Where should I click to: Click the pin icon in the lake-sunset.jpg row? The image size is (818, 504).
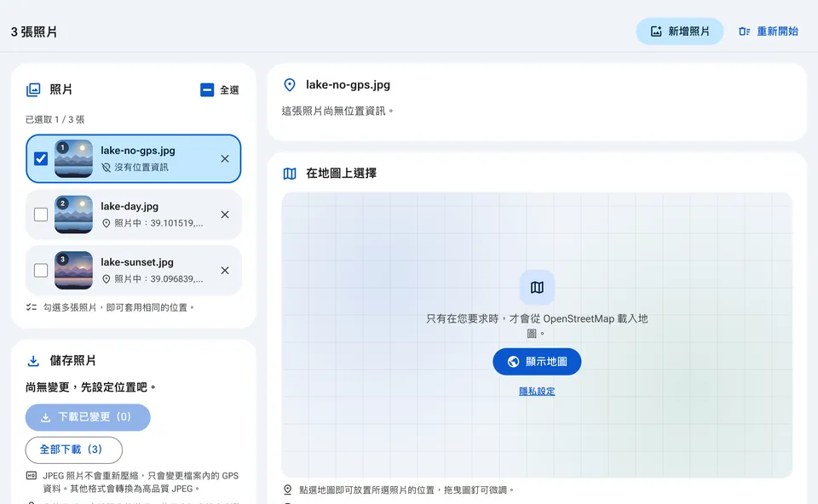(x=106, y=279)
